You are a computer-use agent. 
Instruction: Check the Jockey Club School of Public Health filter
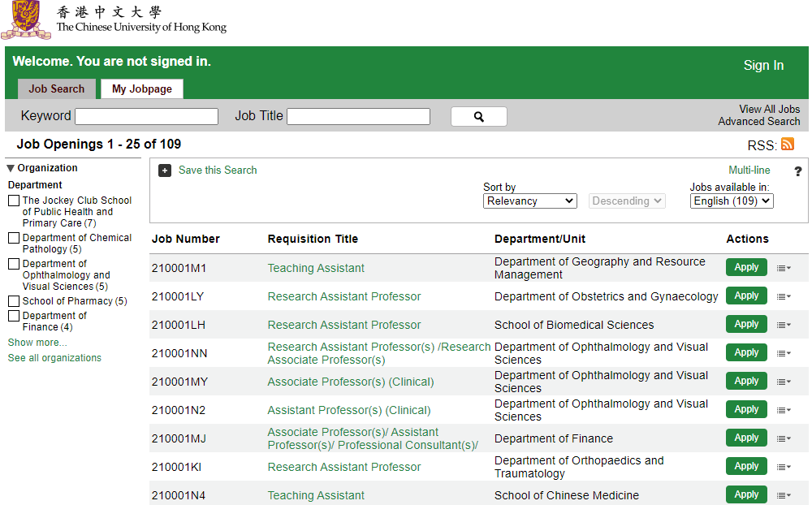point(14,201)
